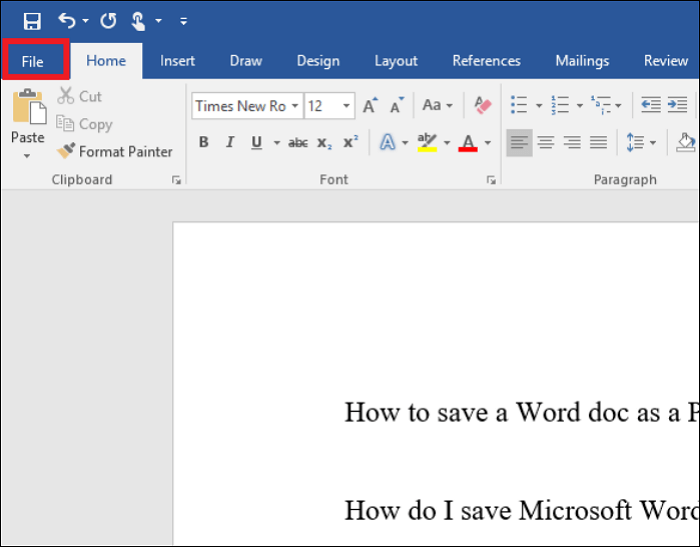Click the Clear All Formatting eraser icon
Screen dimensions: 700x547
(483, 105)
